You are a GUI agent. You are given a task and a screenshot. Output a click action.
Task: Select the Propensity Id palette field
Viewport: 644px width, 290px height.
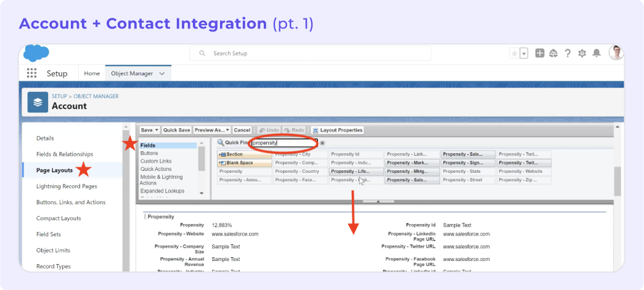tap(356, 154)
